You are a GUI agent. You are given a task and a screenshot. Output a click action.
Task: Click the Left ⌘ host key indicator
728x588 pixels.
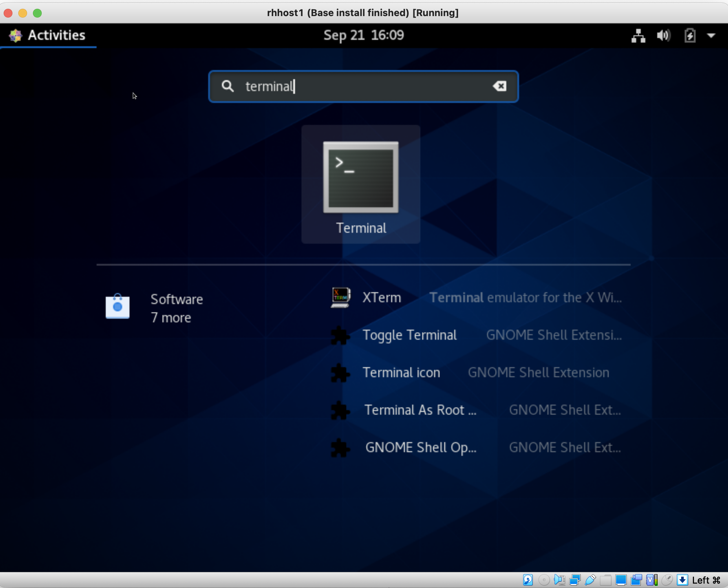pyautogui.click(x=706, y=580)
